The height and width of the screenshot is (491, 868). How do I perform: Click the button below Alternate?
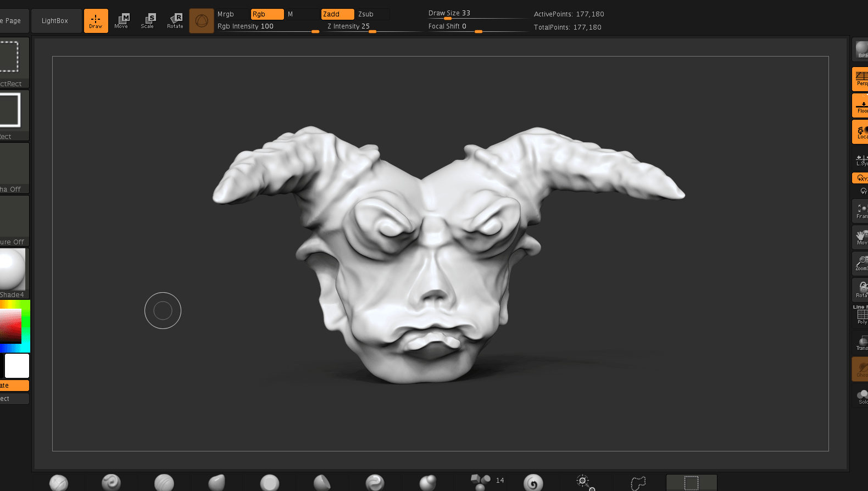14,399
